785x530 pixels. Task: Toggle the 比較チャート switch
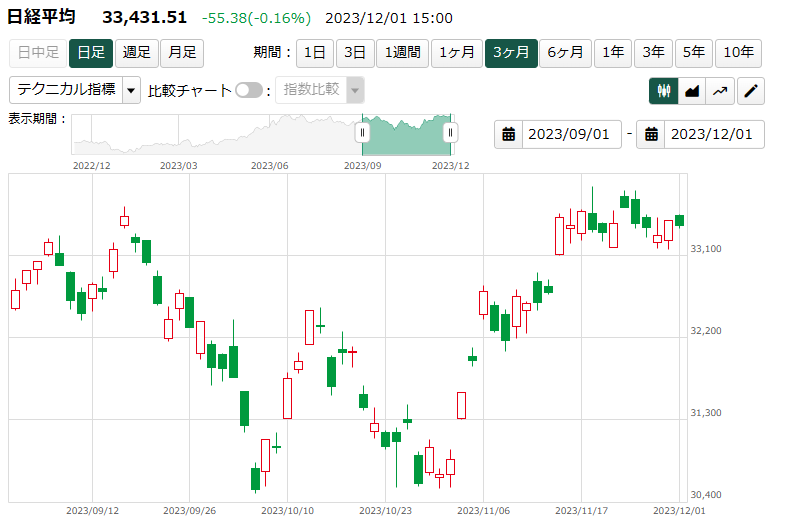(248, 90)
